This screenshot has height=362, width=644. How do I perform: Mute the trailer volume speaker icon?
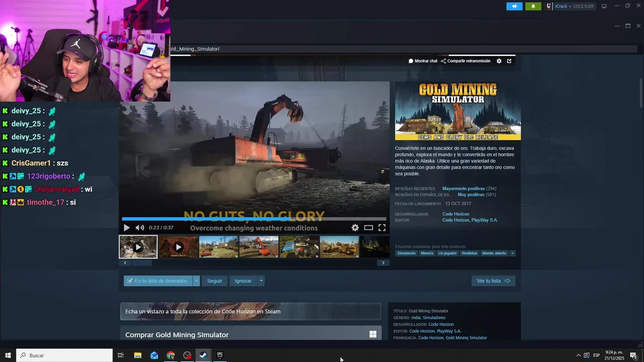coord(140,228)
